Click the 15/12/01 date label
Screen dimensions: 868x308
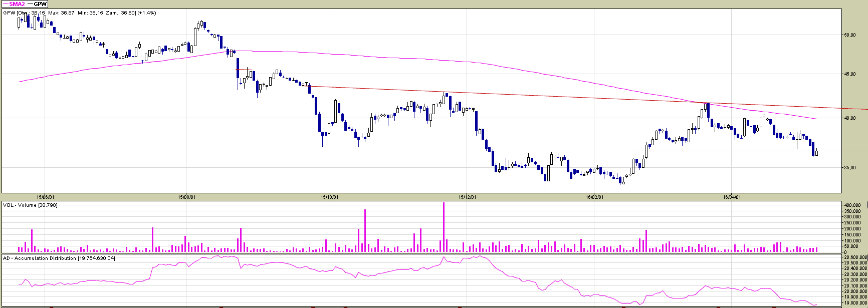pos(467,197)
